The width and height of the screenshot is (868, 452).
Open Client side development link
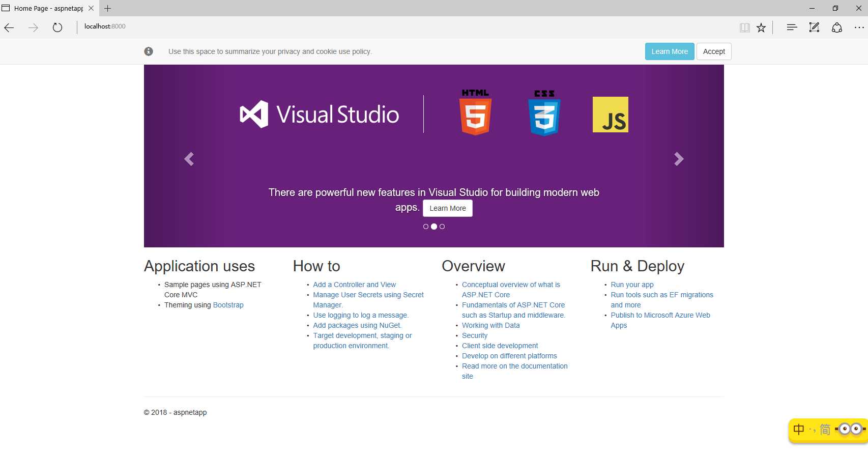tap(500, 346)
